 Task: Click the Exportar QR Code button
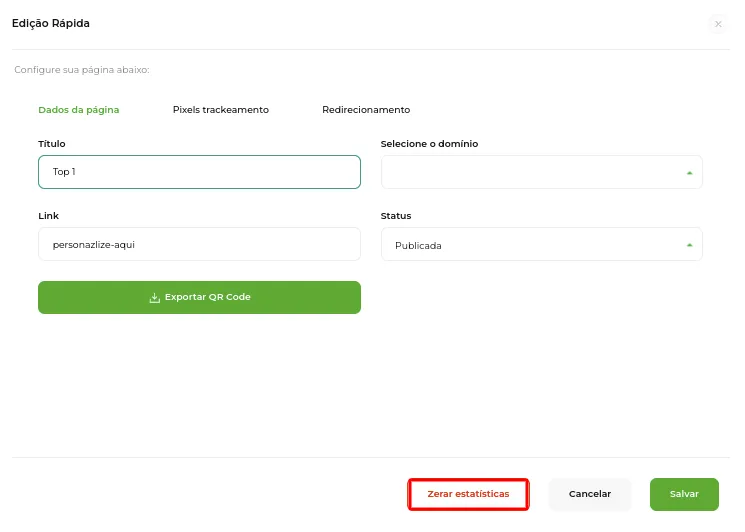(200, 297)
